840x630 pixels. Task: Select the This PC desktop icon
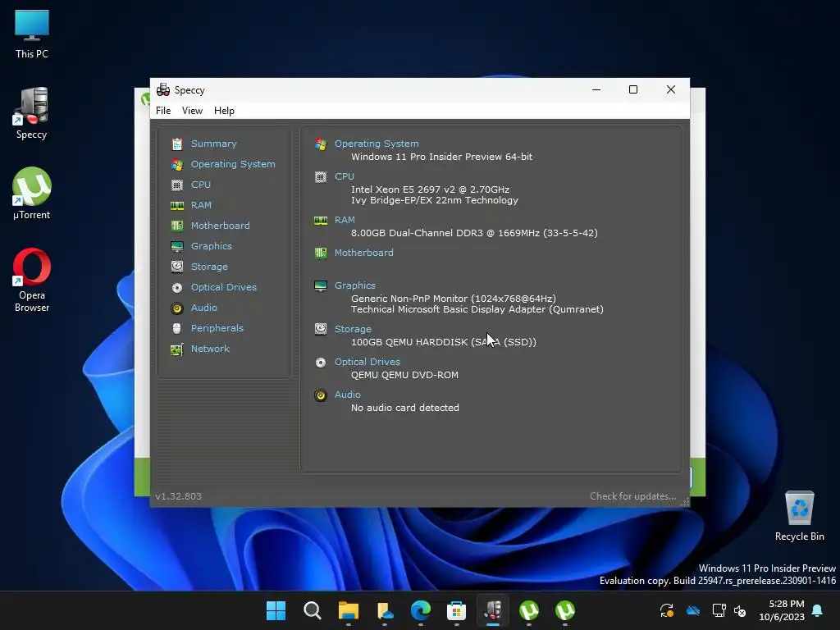click(32, 34)
